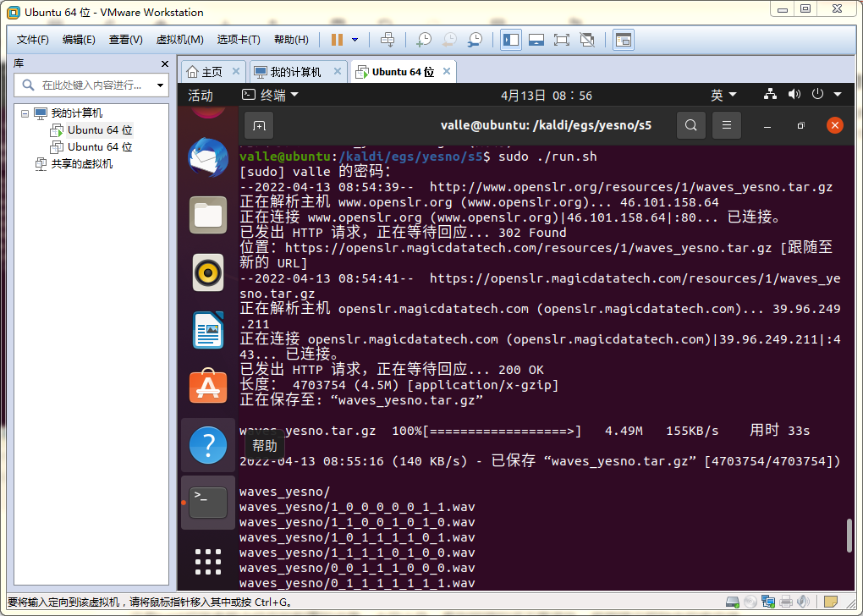Close the Ubuntu 64 位 tab
The height and width of the screenshot is (616, 863).
[447, 71]
